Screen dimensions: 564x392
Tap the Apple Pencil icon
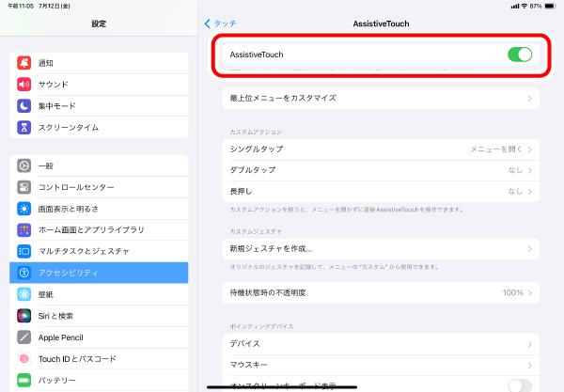[24, 337]
